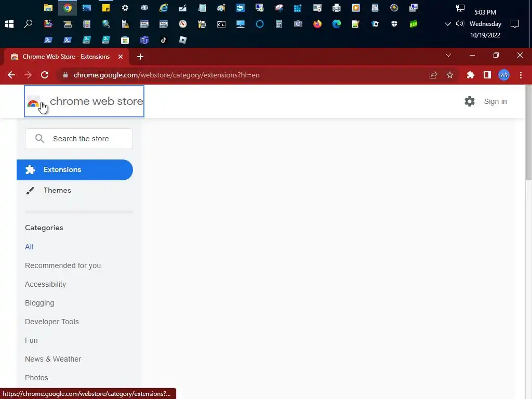The image size is (532, 399).
Task: Open the News & Weather category
Action: point(53,359)
